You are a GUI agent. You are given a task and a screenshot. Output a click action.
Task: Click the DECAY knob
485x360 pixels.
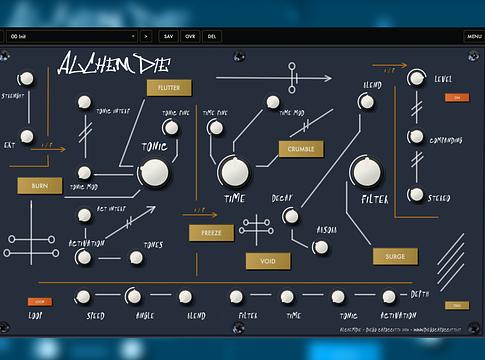[292, 216]
